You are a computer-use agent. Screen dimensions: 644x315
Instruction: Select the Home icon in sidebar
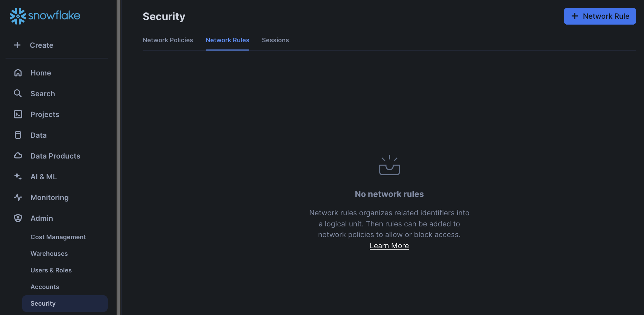pos(18,73)
